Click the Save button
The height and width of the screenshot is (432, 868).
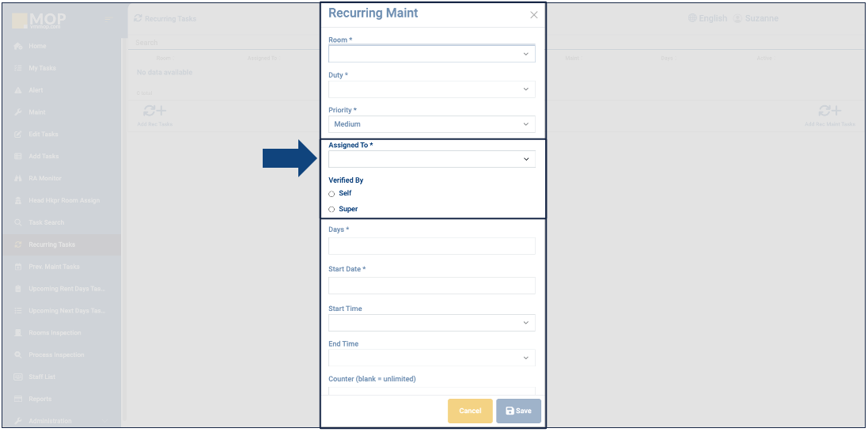point(518,411)
